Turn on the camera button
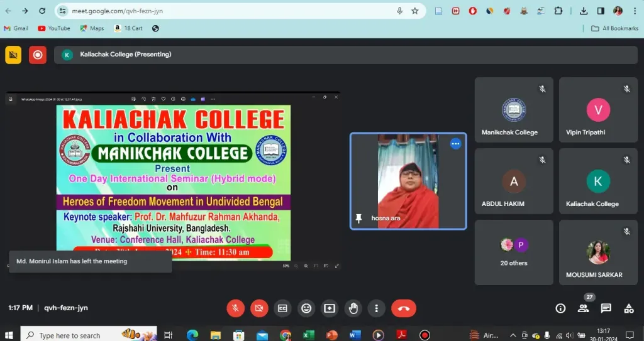 pos(258,308)
